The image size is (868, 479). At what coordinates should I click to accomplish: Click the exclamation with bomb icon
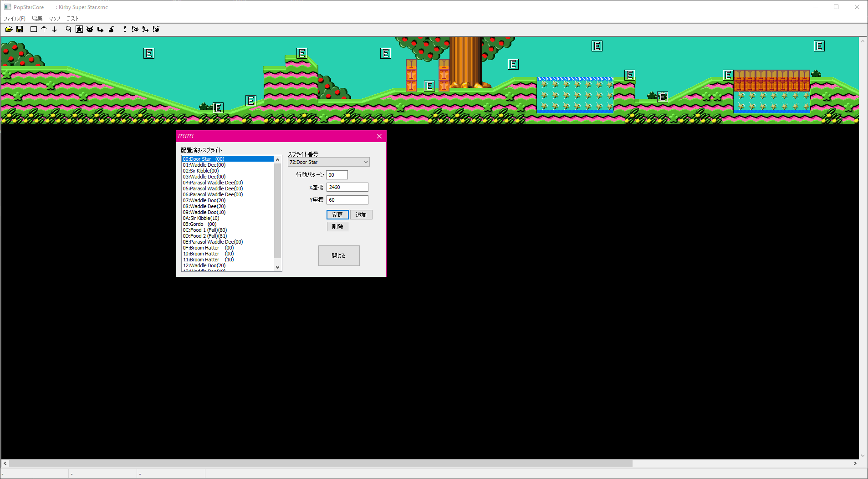pos(156,29)
